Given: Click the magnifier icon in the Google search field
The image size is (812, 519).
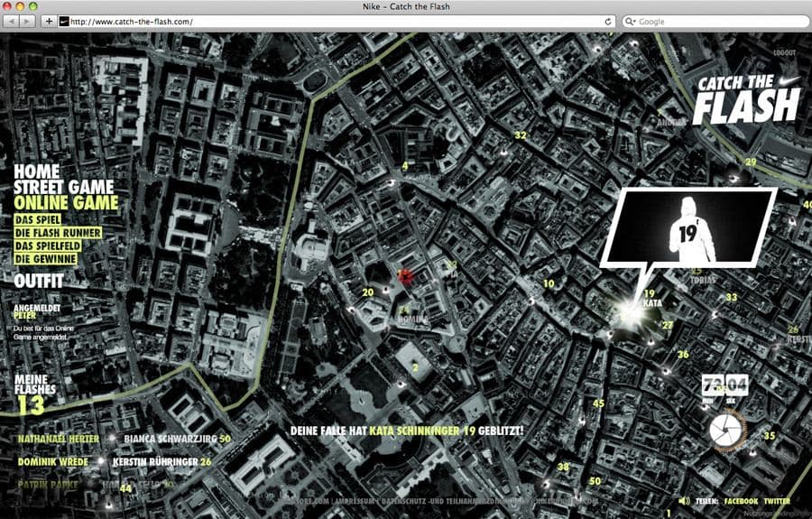Looking at the screenshot, I should 630,22.
